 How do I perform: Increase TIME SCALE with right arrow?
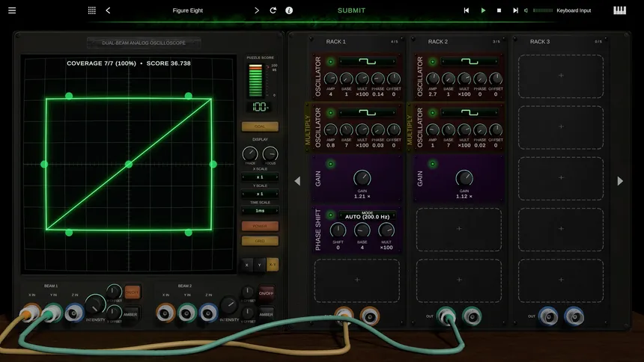point(276,211)
